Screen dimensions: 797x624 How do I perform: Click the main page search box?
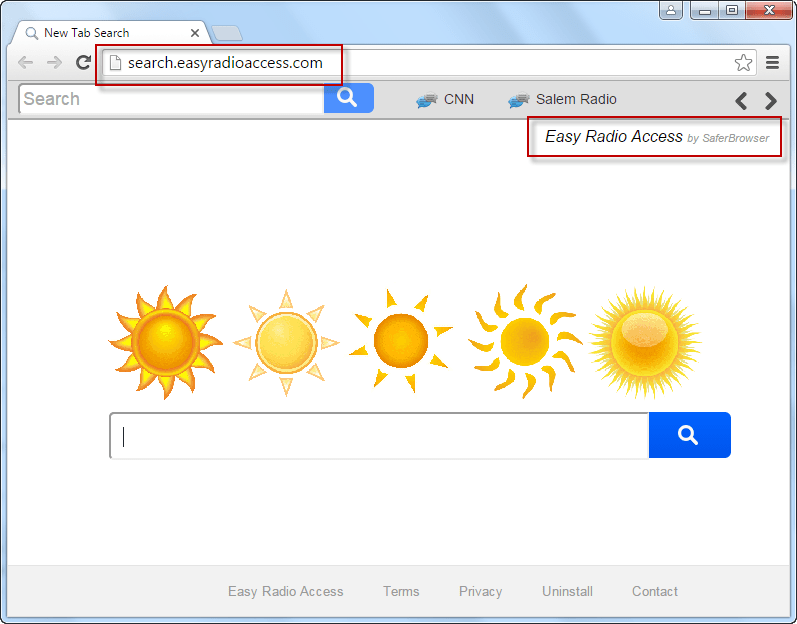(x=379, y=435)
